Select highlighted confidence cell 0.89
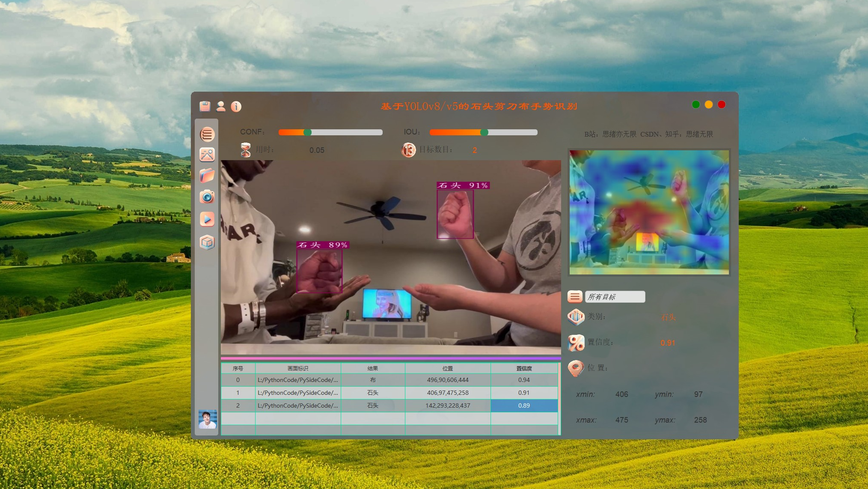Image resolution: width=868 pixels, height=489 pixels. pyautogui.click(x=524, y=406)
